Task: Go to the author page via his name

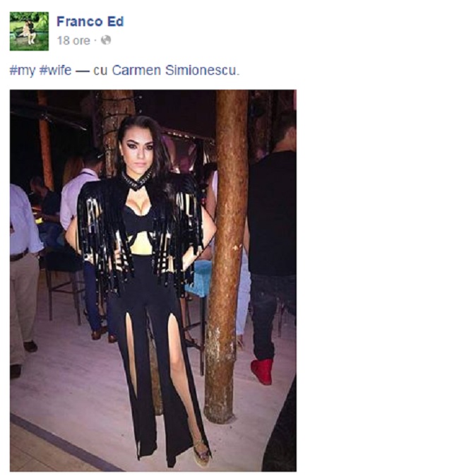Action: click(x=90, y=22)
